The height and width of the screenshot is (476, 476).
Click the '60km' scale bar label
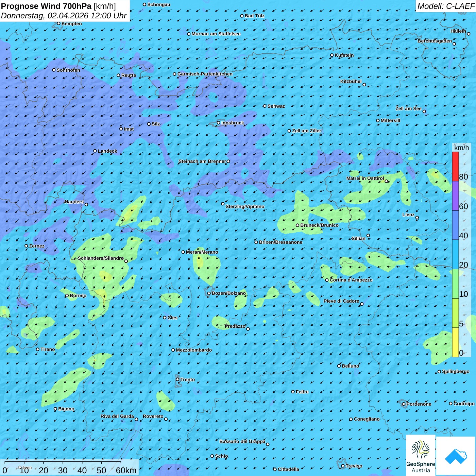[126, 470]
